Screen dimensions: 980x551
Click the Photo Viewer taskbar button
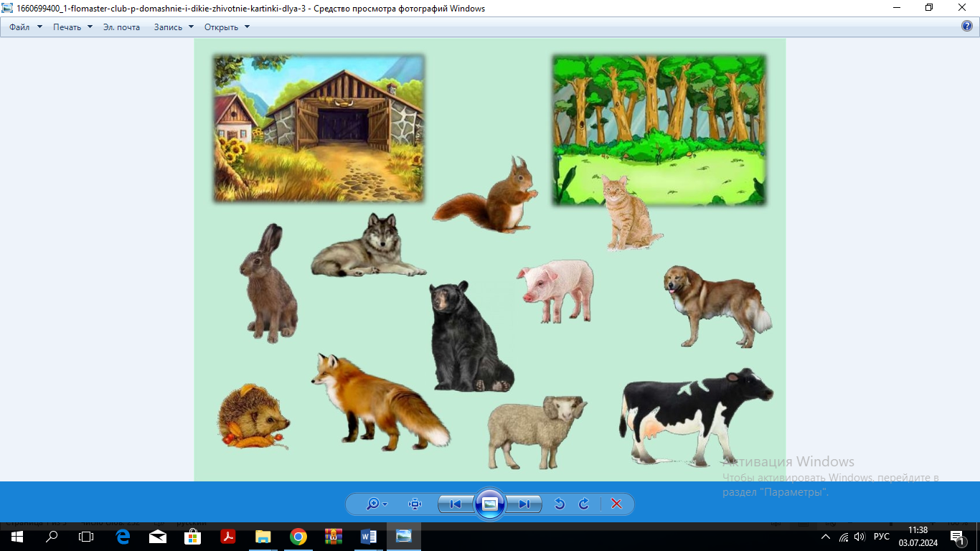tap(404, 537)
